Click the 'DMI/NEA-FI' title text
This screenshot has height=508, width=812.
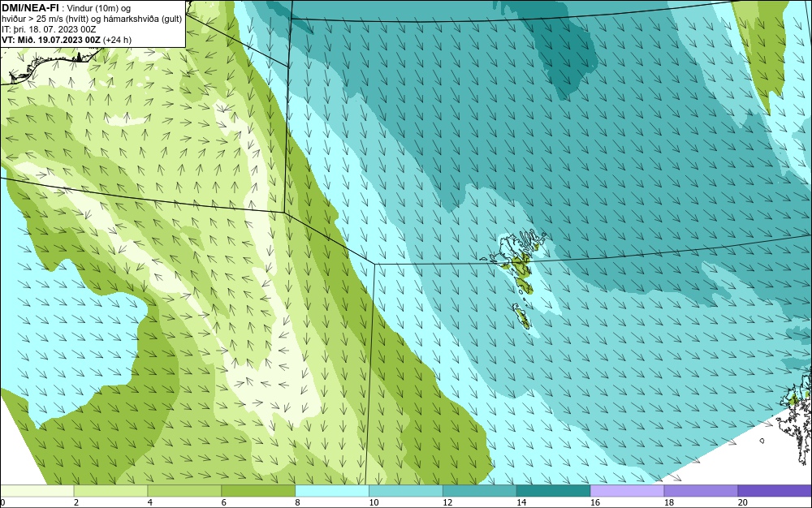click(31, 8)
